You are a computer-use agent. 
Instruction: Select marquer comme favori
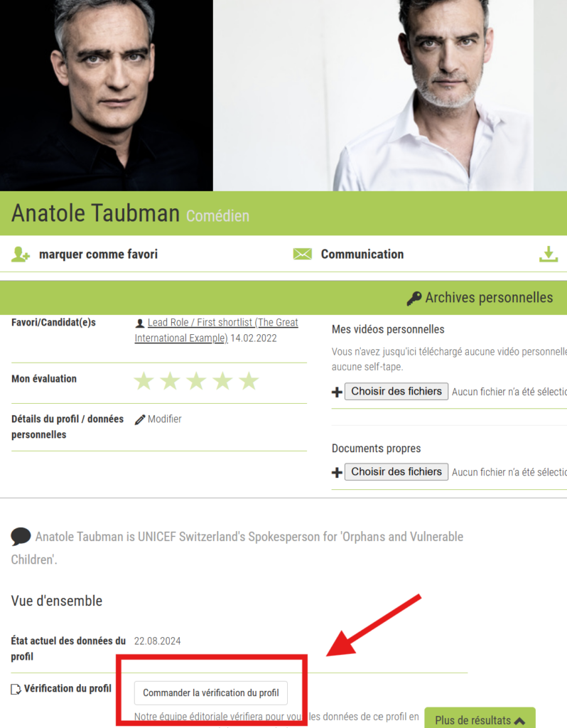pyautogui.click(x=98, y=255)
